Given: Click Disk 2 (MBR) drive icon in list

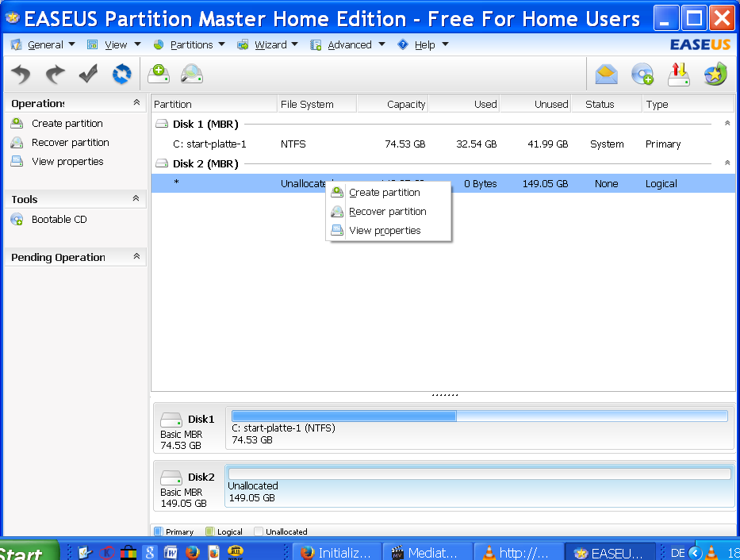Looking at the screenshot, I should tap(162, 163).
